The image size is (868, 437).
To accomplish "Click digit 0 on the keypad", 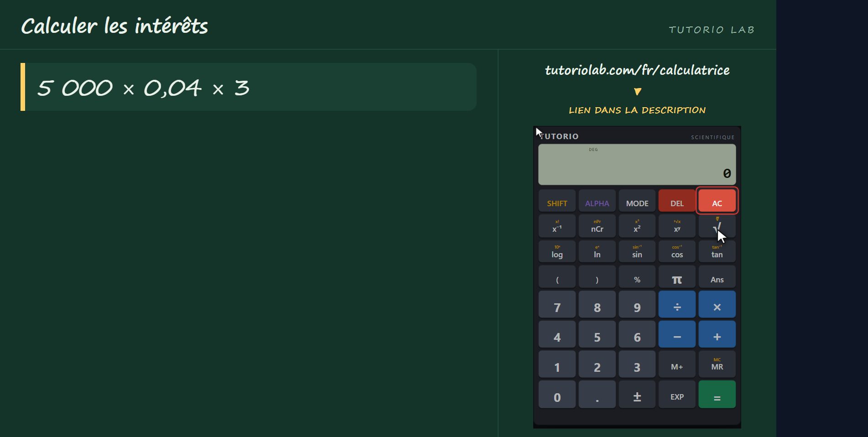I will point(557,394).
